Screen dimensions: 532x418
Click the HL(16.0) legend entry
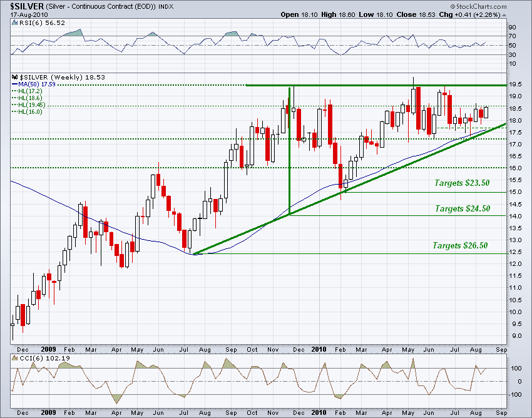click(x=27, y=111)
